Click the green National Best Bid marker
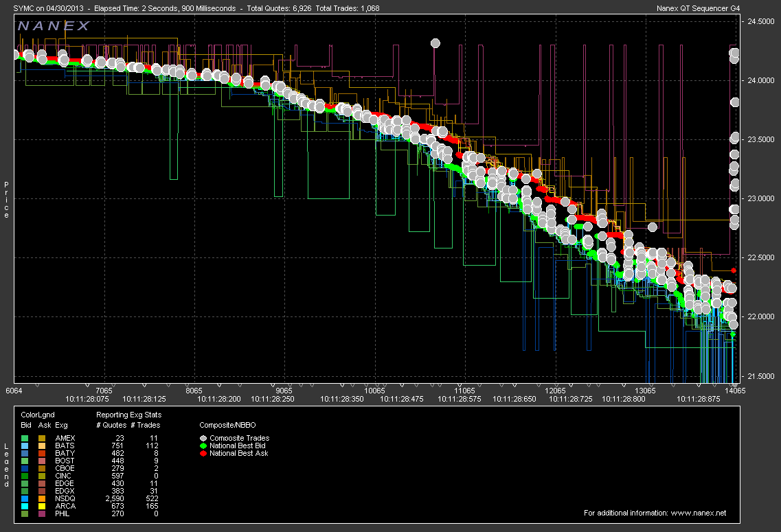 pos(203,446)
